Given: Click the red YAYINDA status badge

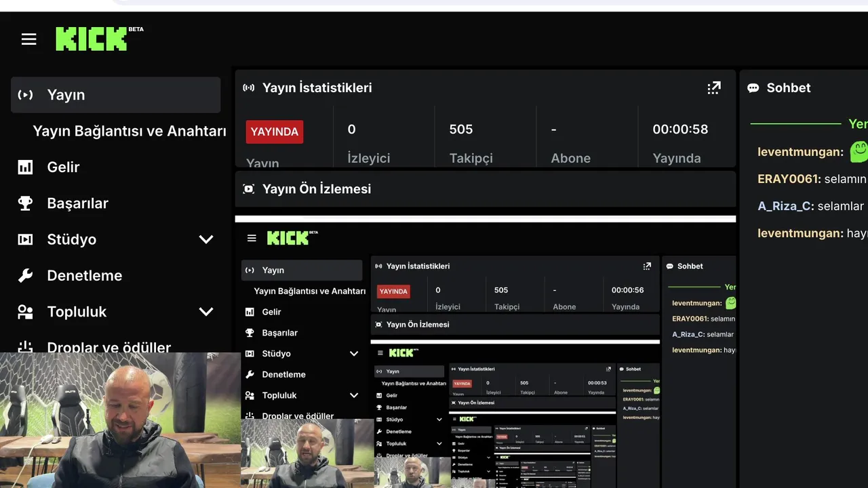Looking at the screenshot, I should pyautogui.click(x=275, y=131).
